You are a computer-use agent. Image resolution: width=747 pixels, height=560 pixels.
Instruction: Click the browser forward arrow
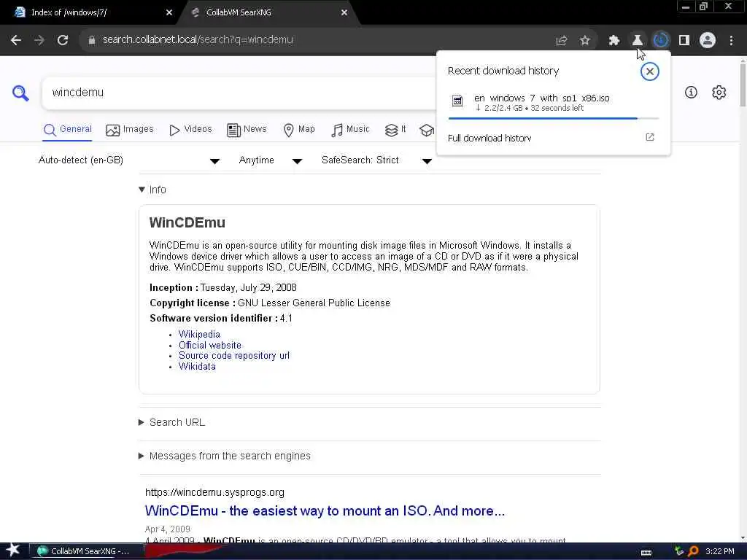(x=39, y=40)
